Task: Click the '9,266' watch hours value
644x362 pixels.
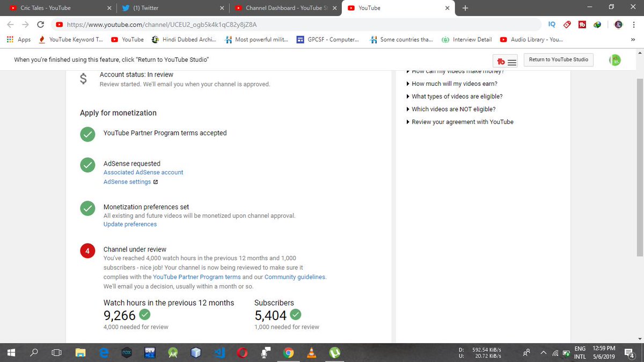Action: click(x=119, y=315)
